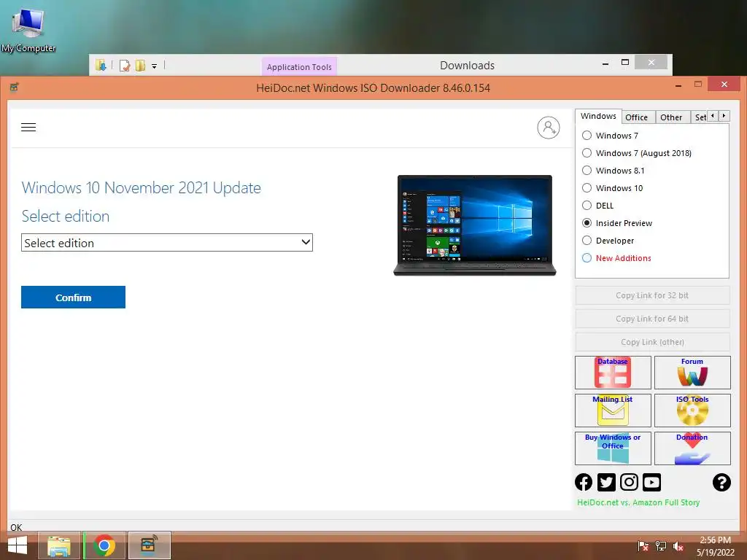Switch to the partially visible Settings tab
Screen dimensions: 747x560
pyautogui.click(x=700, y=117)
